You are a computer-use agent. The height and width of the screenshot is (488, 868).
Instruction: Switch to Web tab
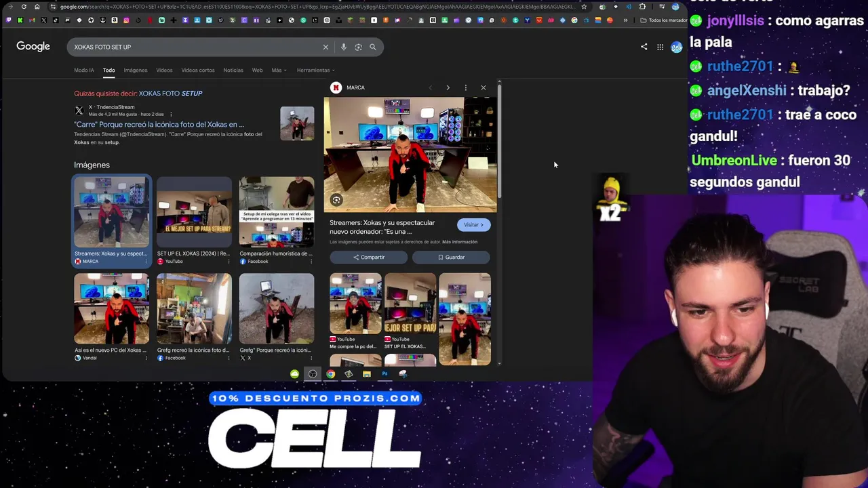pyautogui.click(x=257, y=70)
